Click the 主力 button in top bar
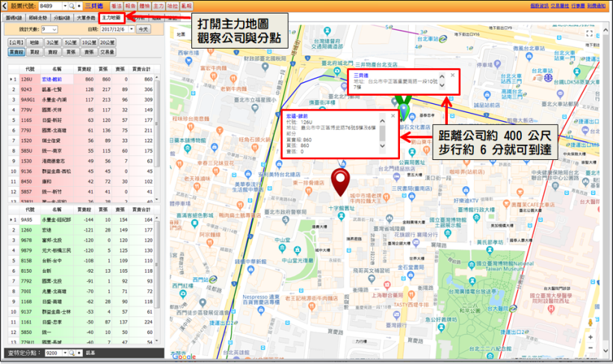 [x=158, y=6]
